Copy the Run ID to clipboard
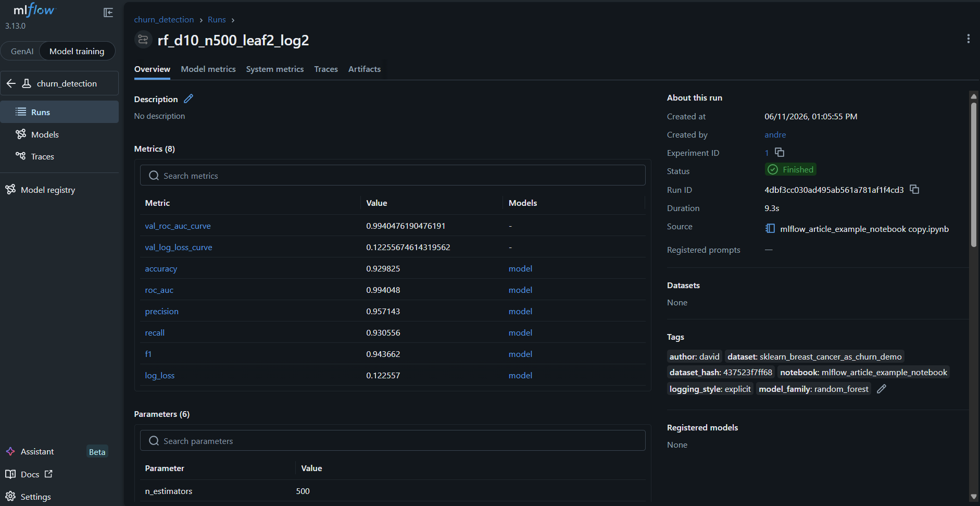Screen dimensions: 980x506 pyautogui.click(x=914, y=189)
